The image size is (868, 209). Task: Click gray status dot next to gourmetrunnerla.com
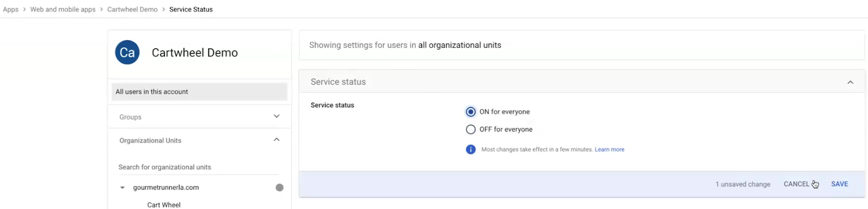coord(279,187)
